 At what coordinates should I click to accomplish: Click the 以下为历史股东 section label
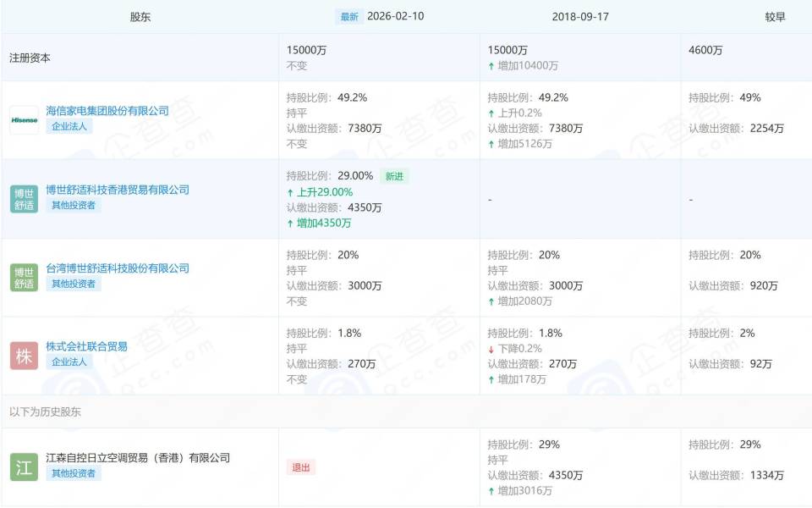[46, 411]
